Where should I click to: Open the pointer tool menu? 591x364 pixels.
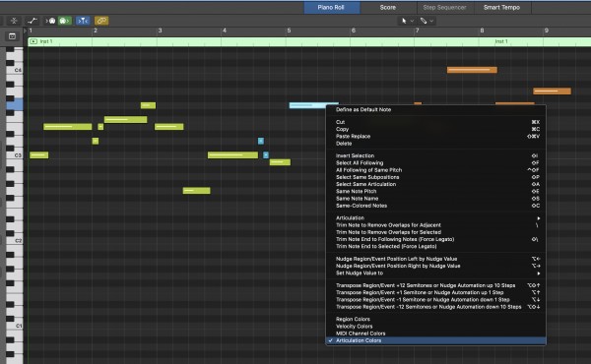407,21
